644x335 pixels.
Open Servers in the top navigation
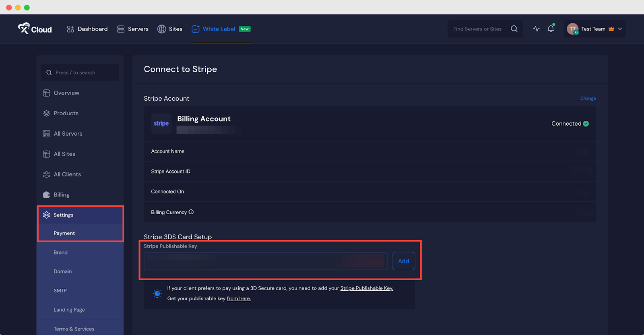pos(133,29)
